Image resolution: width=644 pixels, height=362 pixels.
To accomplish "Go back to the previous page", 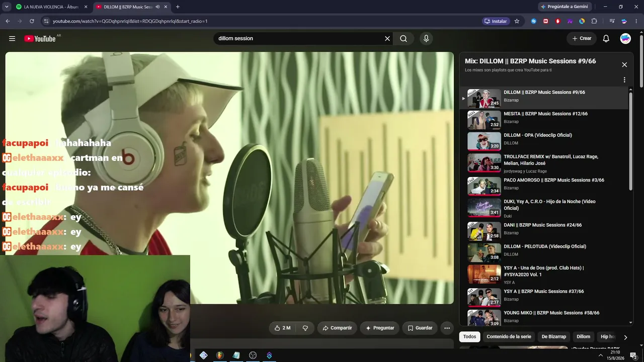I will coord(8,21).
